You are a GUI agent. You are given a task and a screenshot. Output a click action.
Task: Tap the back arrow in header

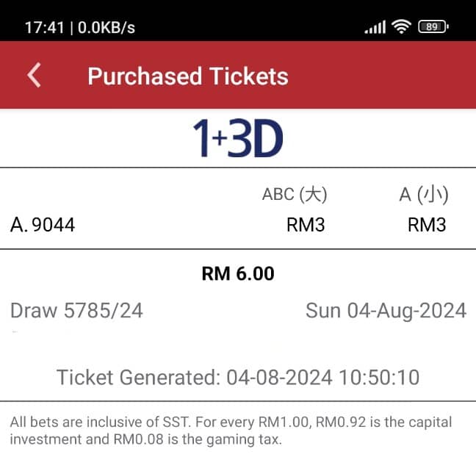tap(34, 75)
